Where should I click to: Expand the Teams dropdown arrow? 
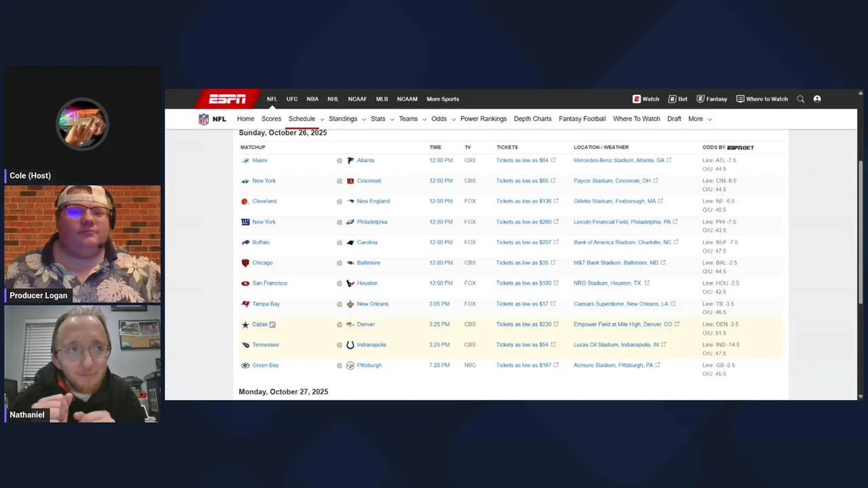pos(425,119)
